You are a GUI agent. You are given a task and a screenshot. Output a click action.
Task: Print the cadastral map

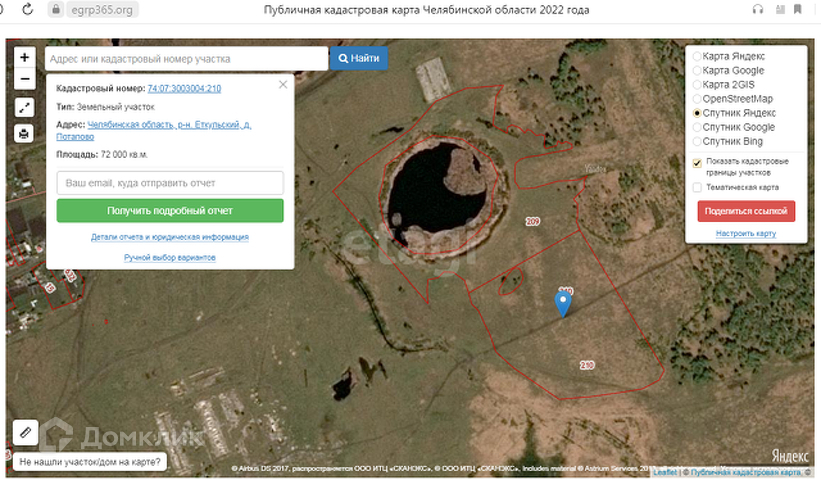(25, 133)
